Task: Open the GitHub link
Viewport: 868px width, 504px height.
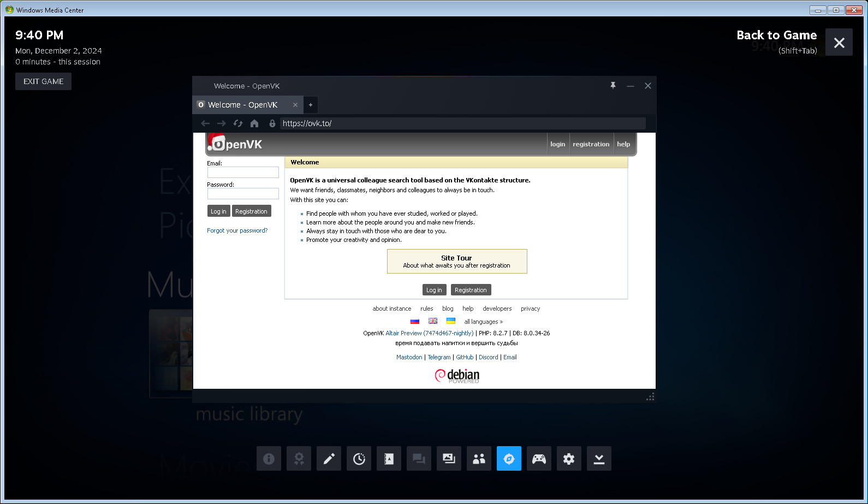Action: pos(465,357)
